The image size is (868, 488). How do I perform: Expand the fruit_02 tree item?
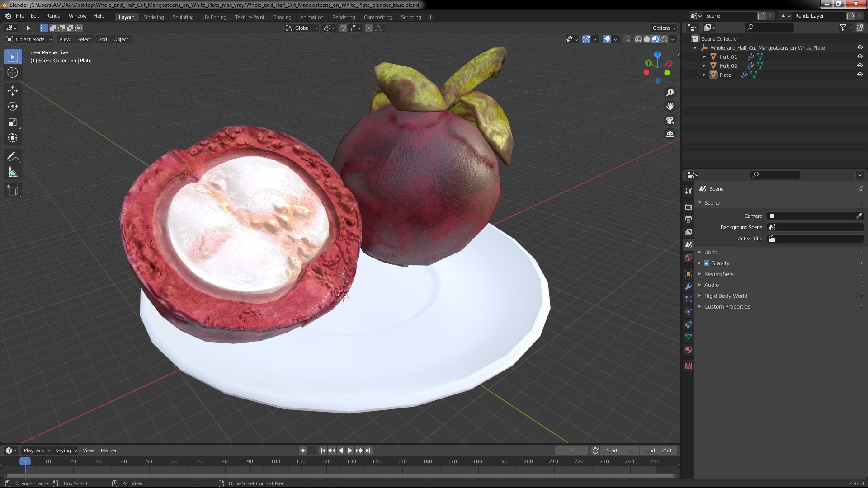704,66
